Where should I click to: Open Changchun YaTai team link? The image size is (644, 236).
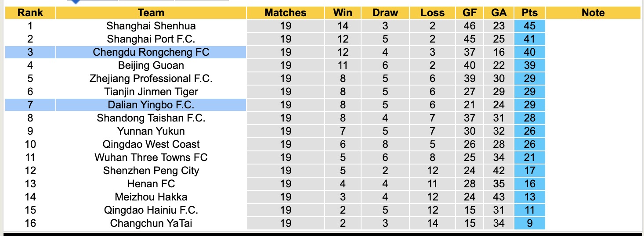(x=151, y=223)
